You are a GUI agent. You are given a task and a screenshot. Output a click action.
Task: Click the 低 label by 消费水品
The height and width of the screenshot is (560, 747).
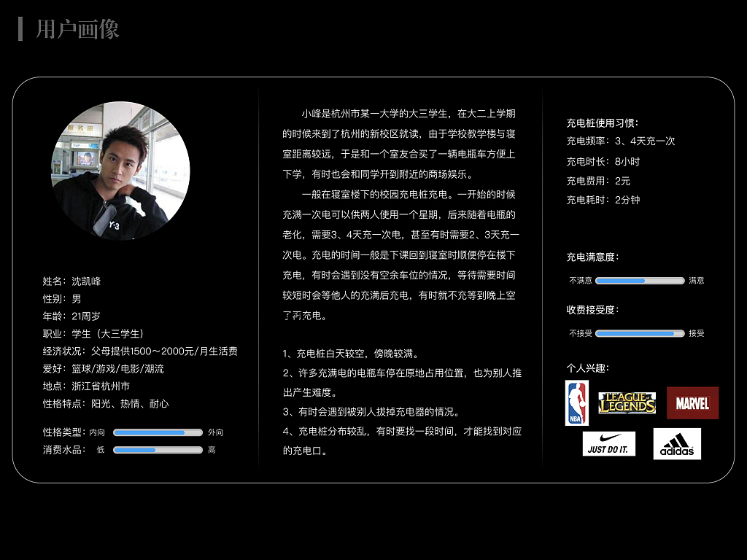click(101, 450)
